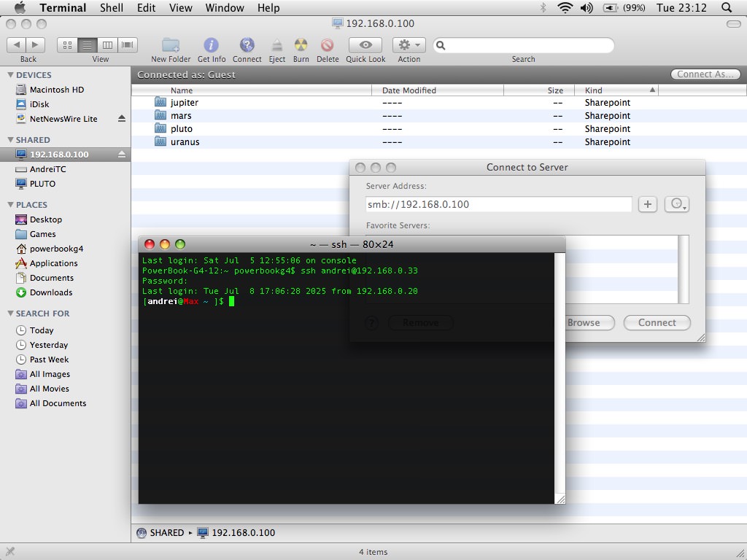Click the Connect As... button

(705, 74)
